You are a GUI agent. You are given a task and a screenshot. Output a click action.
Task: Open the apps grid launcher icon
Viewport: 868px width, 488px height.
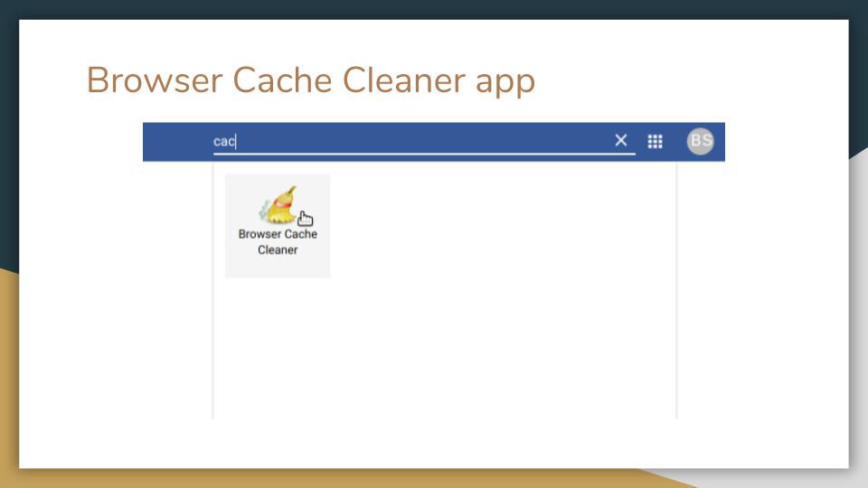[x=655, y=142]
